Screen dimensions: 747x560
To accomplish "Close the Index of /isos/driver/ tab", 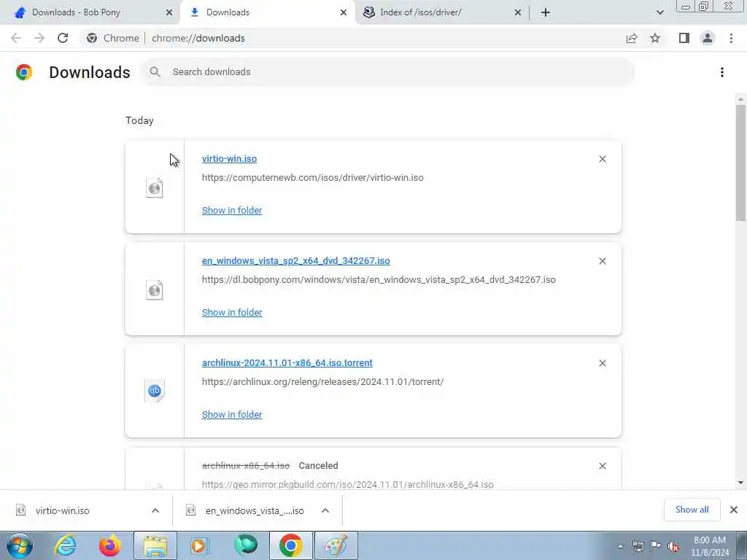I will pos(518,12).
